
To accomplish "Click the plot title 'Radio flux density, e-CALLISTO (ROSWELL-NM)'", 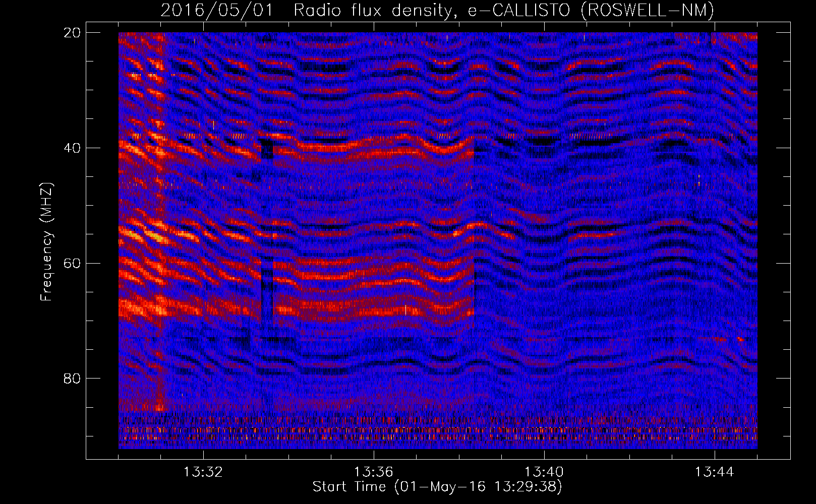I will pyautogui.click(x=504, y=10).
